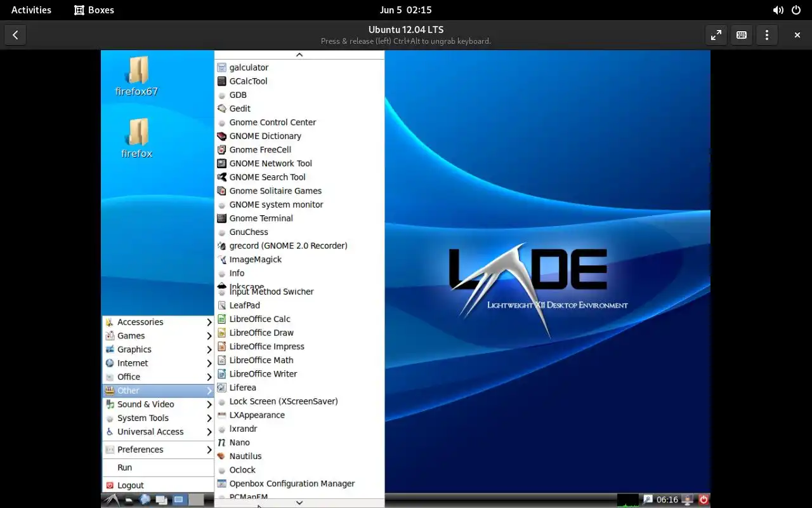Viewport: 812px width, 508px height.
Task: Select Lock Screen (XScreenSaver) entry
Action: pyautogui.click(x=299, y=401)
